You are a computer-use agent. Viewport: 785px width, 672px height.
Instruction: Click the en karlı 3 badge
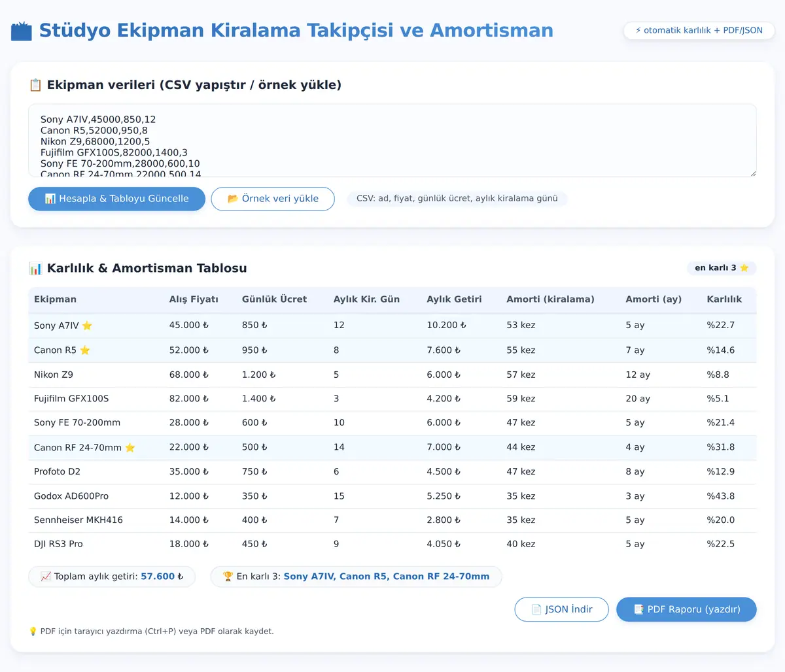(x=722, y=268)
